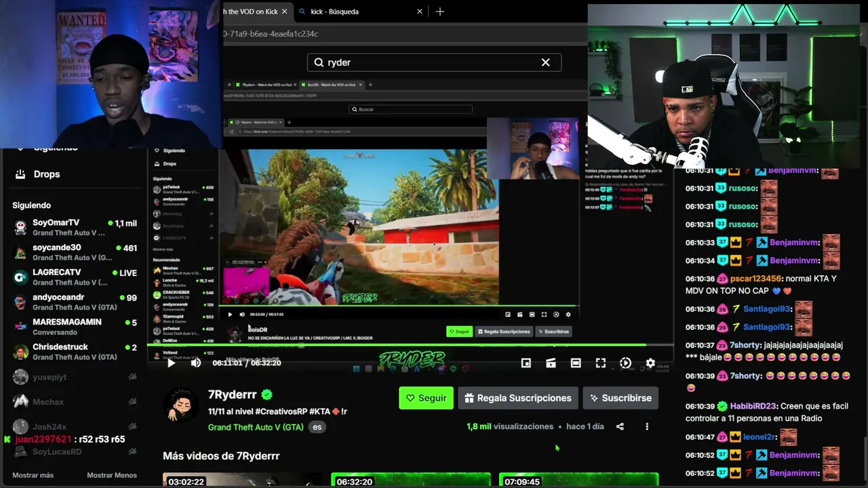Click the LAGRECATV avatar icon

pos(20,277)
